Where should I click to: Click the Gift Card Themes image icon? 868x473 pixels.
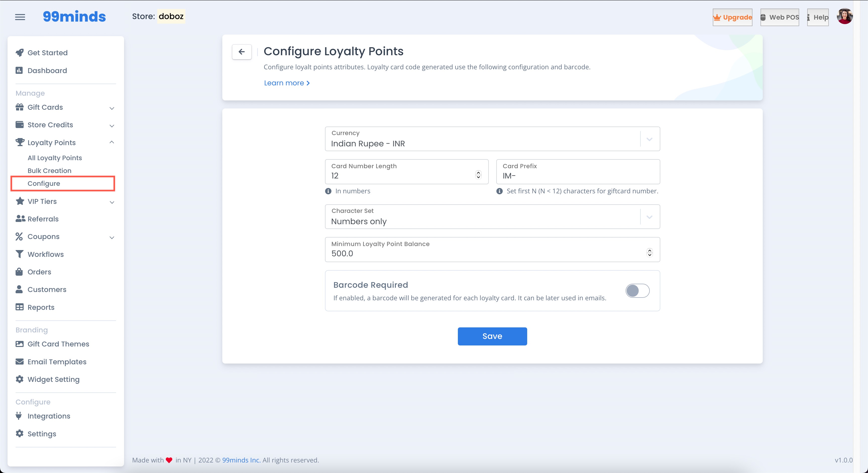(20, 344)
